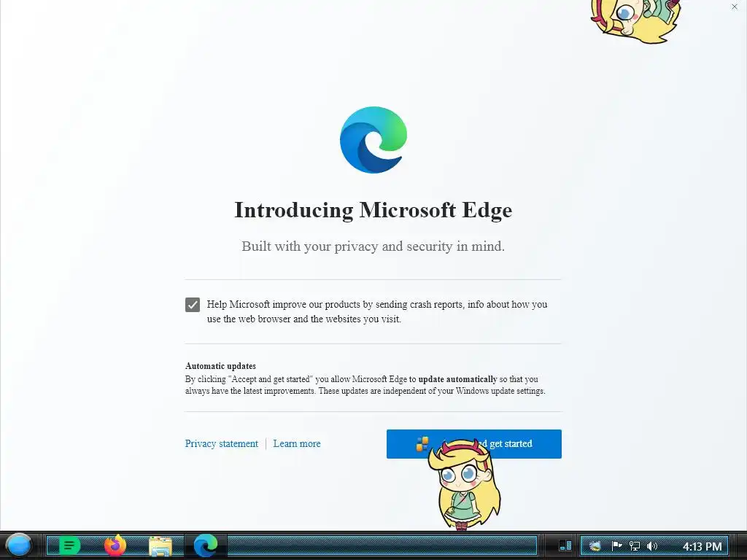Launch Firefox from the taskbar

coord(115,545)
